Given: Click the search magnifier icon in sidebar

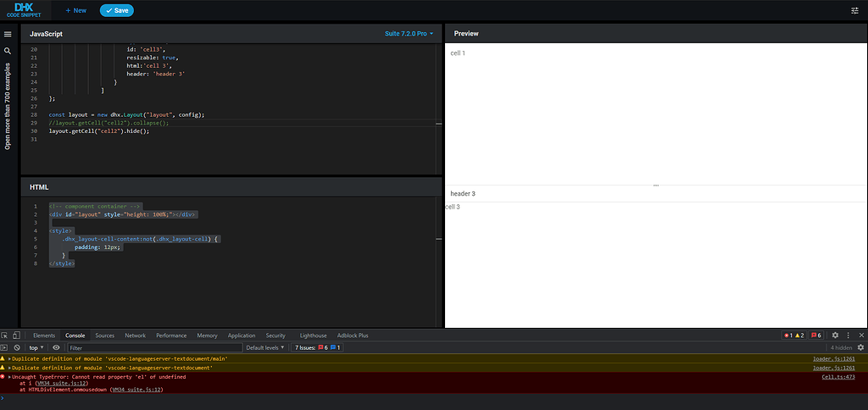Looking at the screenshot, I should click(8, 51).
